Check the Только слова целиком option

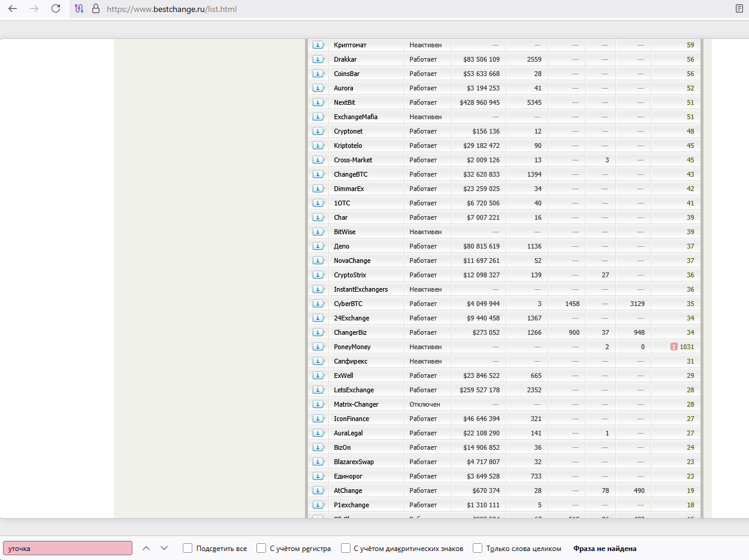pos(478,548)
